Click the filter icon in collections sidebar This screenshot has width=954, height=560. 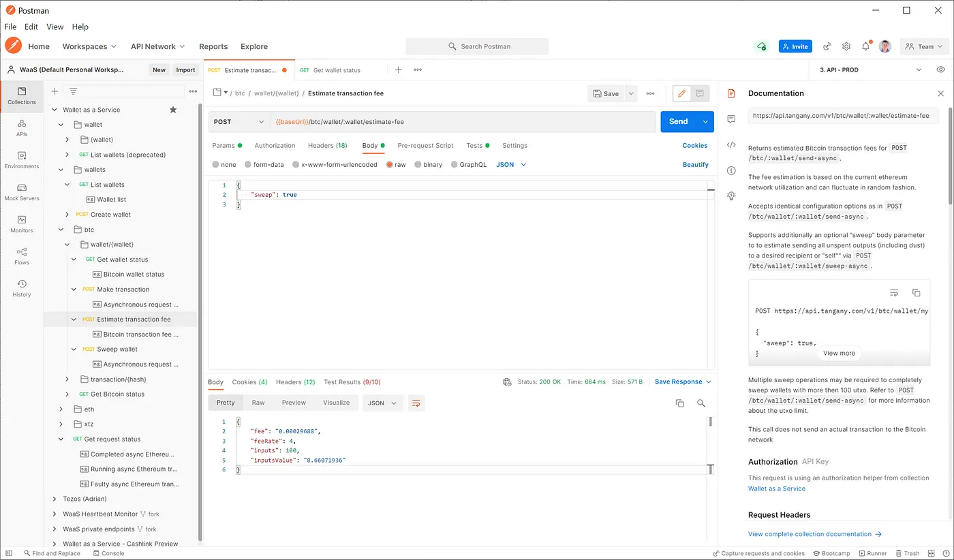pos(73,91)
